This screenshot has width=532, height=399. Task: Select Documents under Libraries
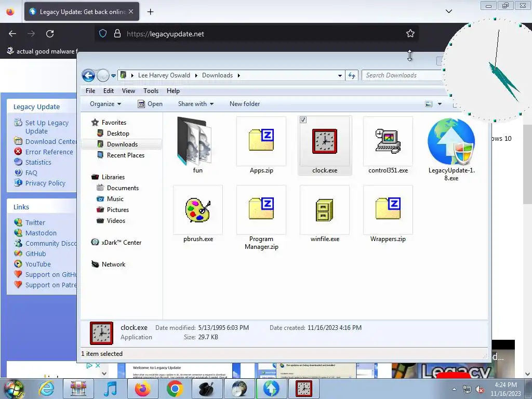123,188
